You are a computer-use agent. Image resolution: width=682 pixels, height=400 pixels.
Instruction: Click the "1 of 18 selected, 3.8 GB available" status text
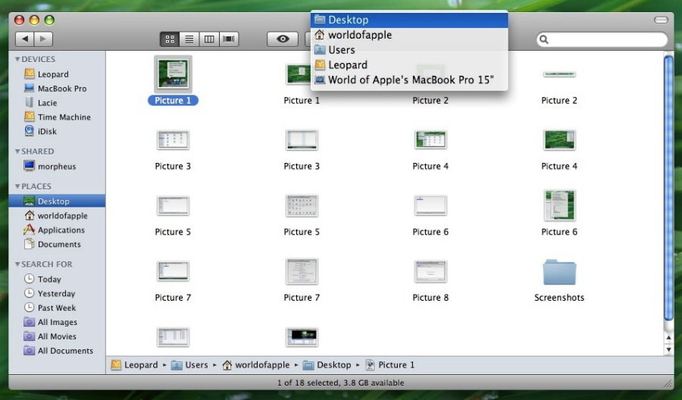tap(341, 383)
